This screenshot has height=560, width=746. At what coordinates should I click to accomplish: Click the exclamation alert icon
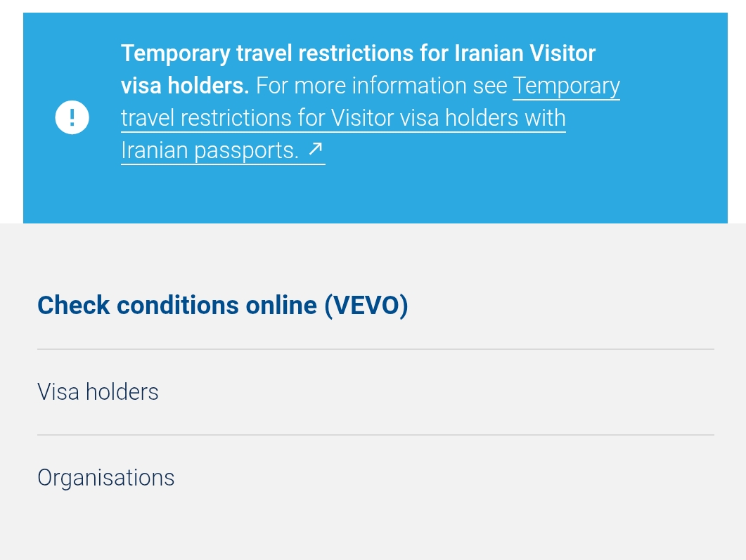[72, 117]
